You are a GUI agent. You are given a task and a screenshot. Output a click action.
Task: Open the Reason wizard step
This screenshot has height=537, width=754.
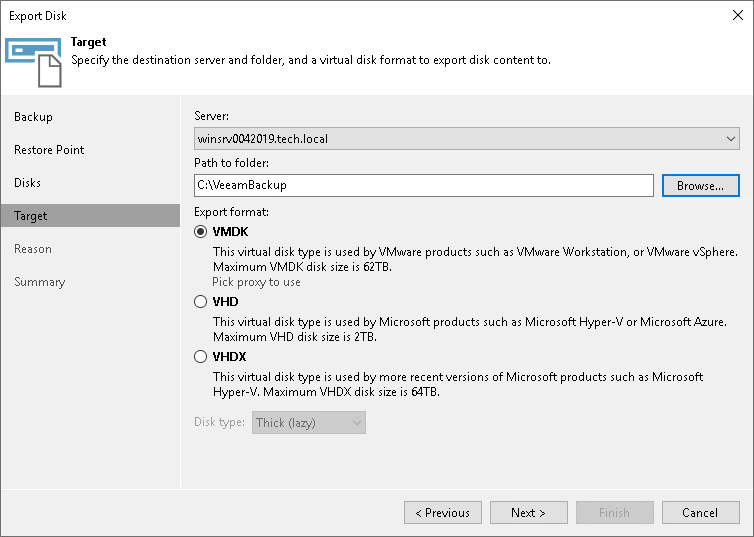[x=33, y=249]
